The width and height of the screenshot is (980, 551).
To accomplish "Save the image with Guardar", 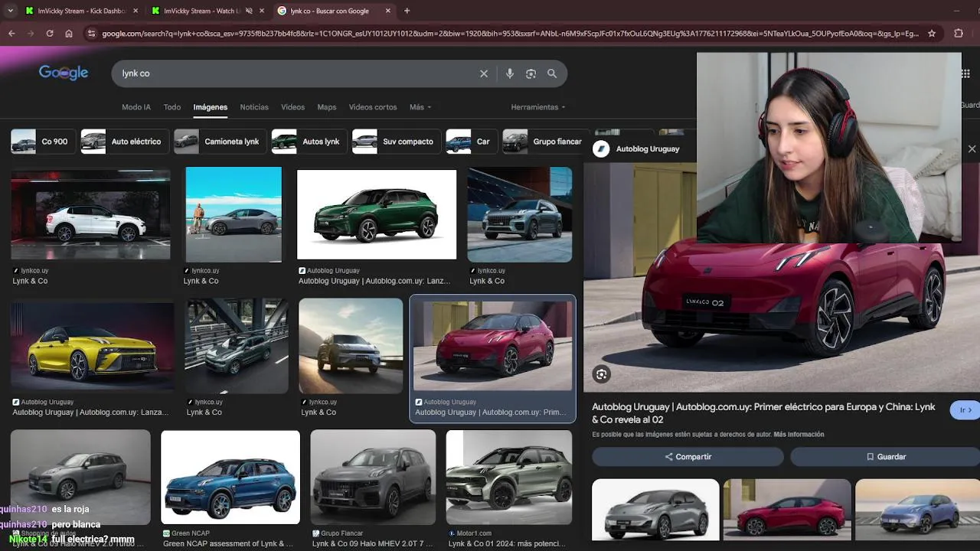I will click(886, 457).
